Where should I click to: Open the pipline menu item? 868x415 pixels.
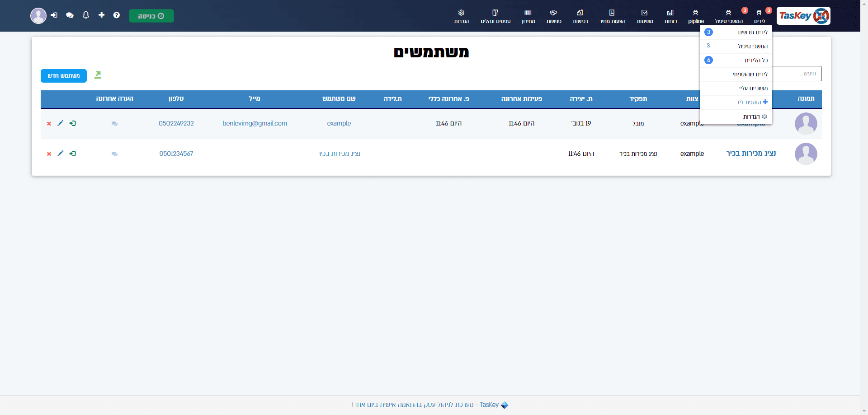click(x=696, y=16)
